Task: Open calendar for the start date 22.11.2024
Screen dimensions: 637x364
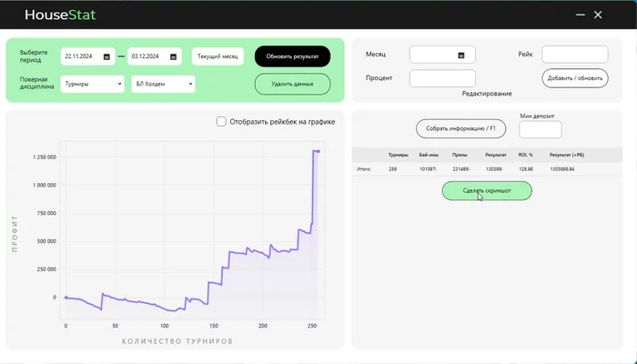Action: point(107,56)
